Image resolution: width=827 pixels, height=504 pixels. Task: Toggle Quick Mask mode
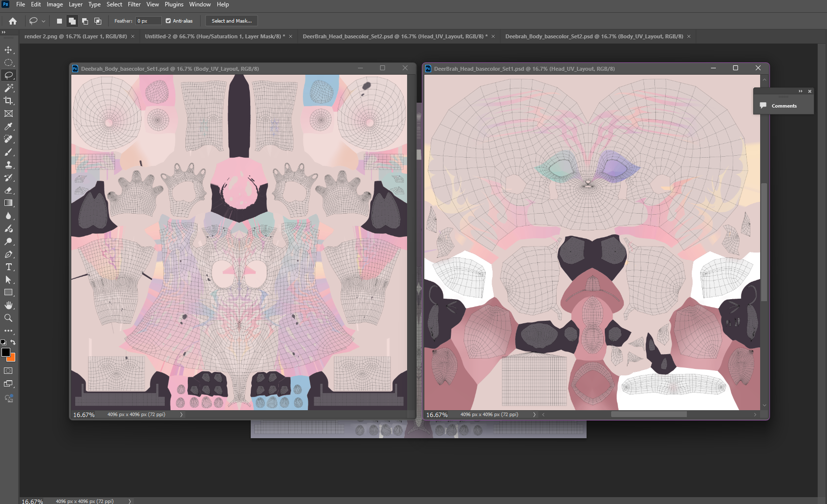[8, 371]
